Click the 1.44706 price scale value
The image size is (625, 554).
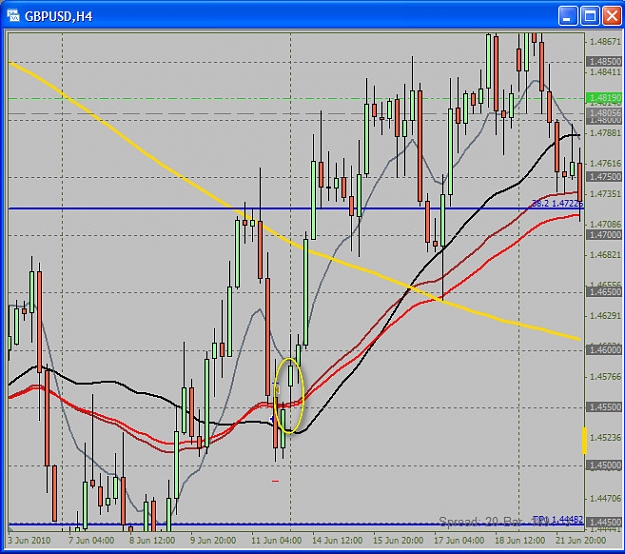[x=605, y=498]
